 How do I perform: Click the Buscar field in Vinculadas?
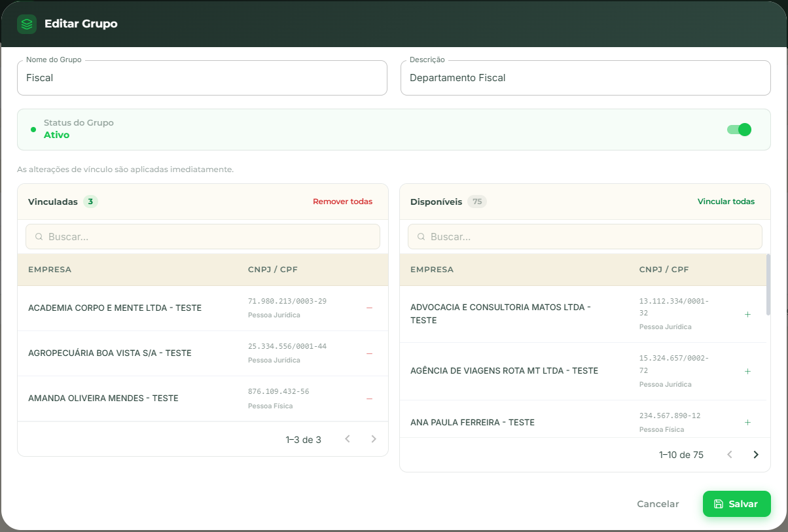[203, 237]
